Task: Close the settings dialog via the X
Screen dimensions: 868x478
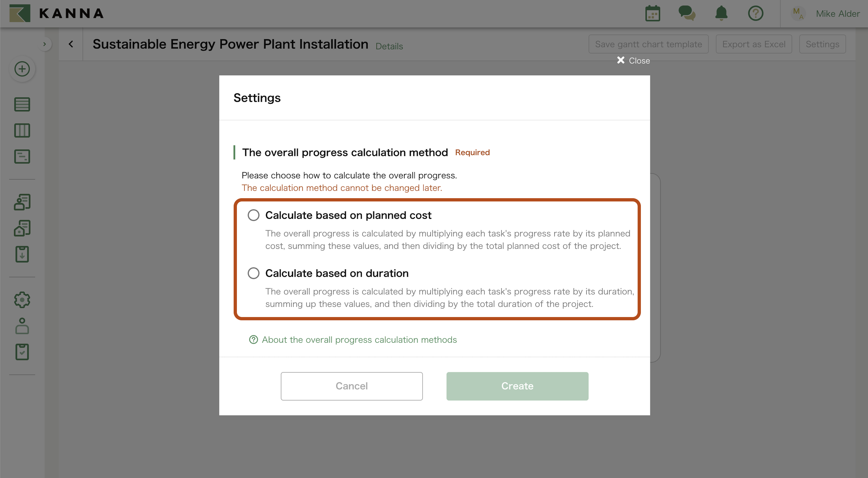Action: coord(621,60)
